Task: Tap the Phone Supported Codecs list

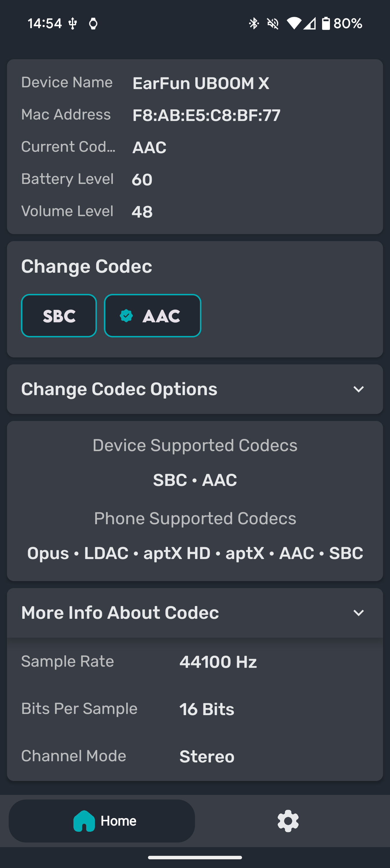Action: 195,553
